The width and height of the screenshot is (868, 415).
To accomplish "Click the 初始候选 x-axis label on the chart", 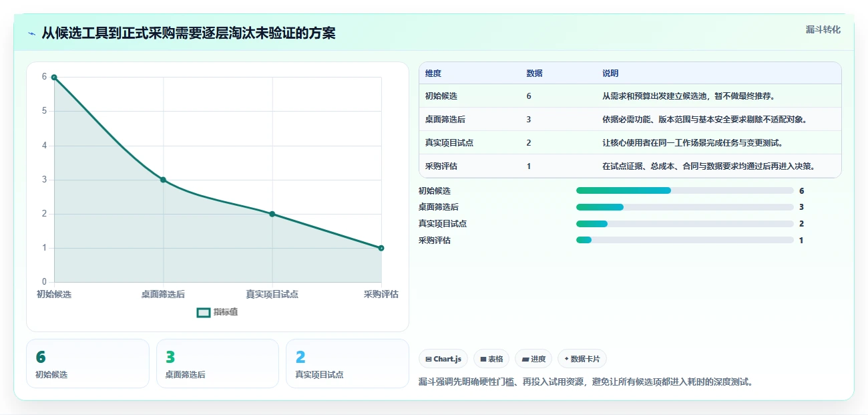I will pos(54,294).
